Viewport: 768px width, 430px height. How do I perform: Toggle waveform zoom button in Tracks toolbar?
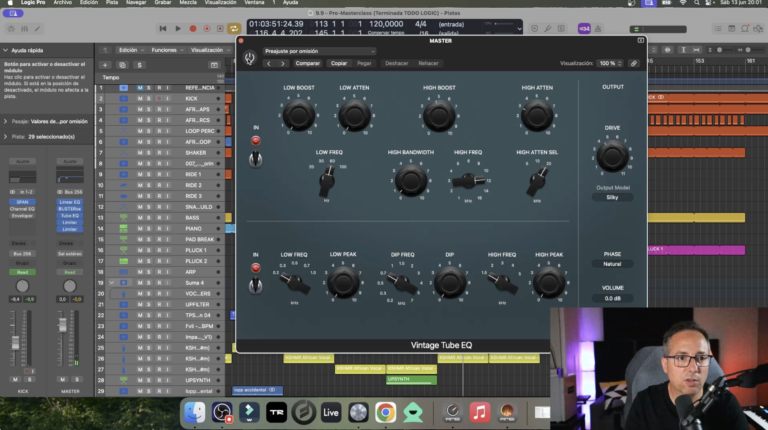coord(667,50)
